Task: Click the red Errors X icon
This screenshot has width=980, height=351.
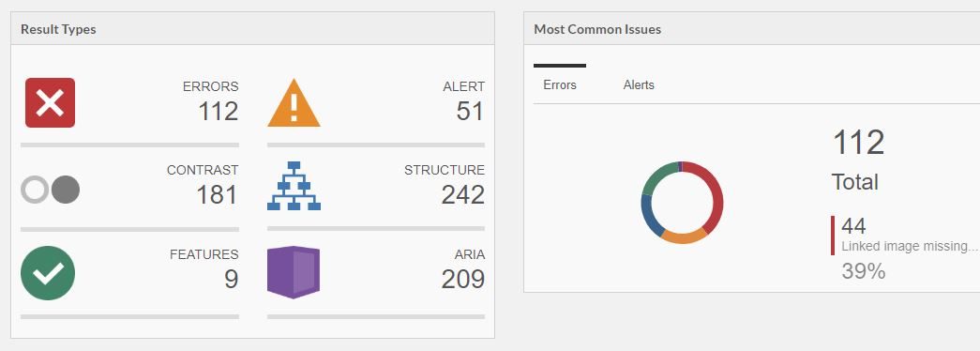Action: tap(50, 102)
